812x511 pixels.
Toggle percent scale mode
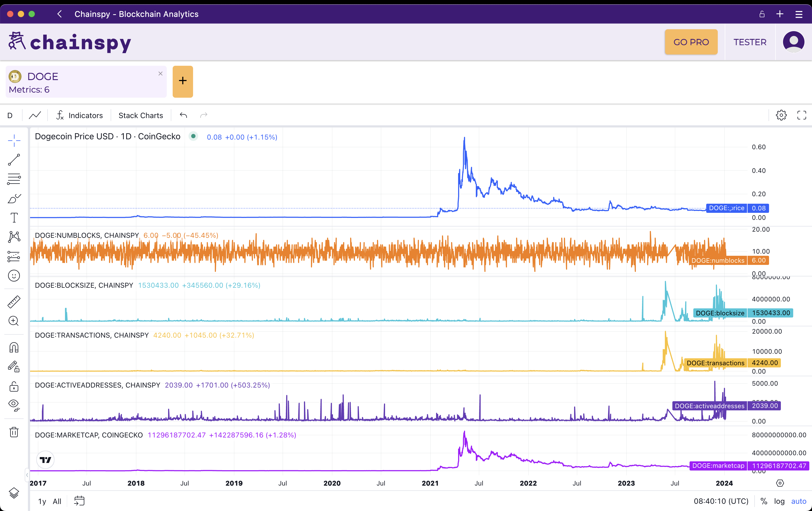point(764,501)
